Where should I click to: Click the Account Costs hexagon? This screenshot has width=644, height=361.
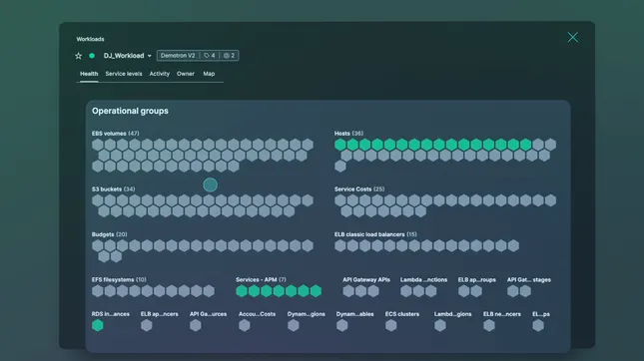[245, 325]
